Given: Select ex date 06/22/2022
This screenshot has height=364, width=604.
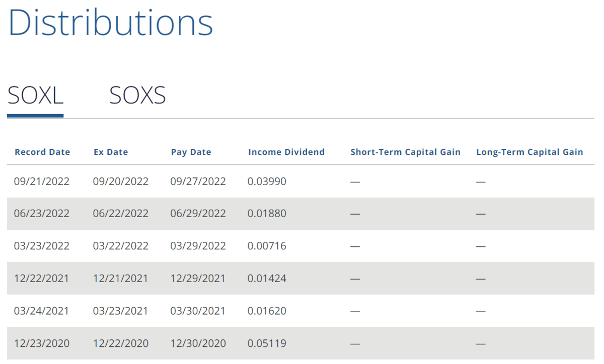Looking at the screenshot, I should [x=121, y=214].
